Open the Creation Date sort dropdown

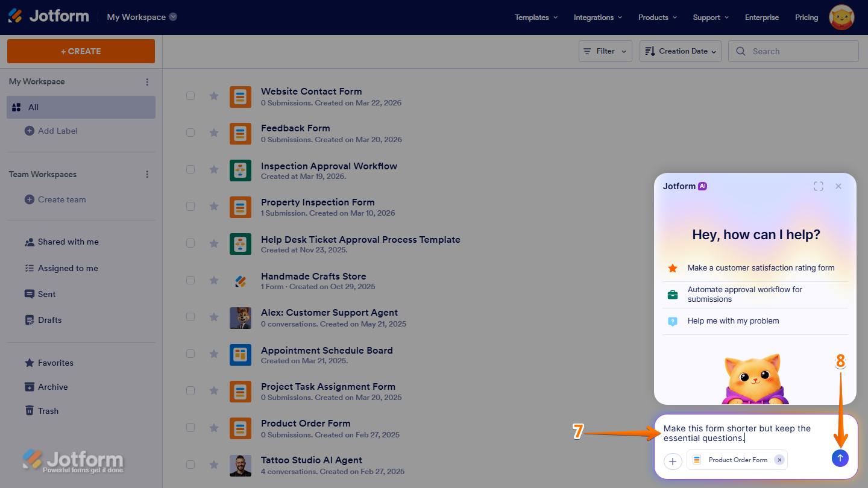click(680, 51)
